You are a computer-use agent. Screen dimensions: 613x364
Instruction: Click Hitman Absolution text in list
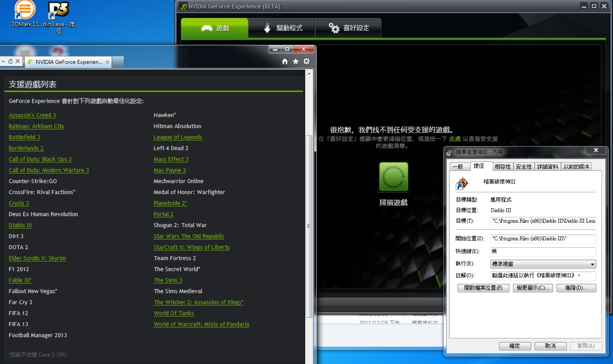coord(177,126)
